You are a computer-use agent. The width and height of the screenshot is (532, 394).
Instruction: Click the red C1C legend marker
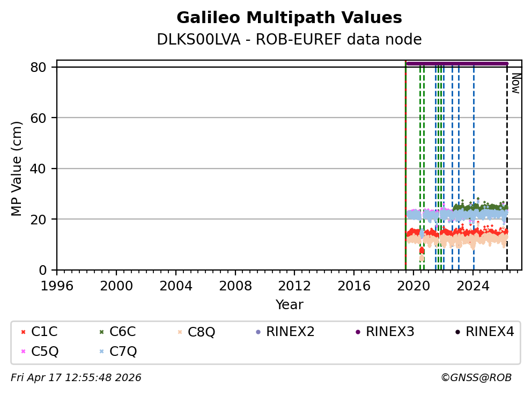point(23,332)
